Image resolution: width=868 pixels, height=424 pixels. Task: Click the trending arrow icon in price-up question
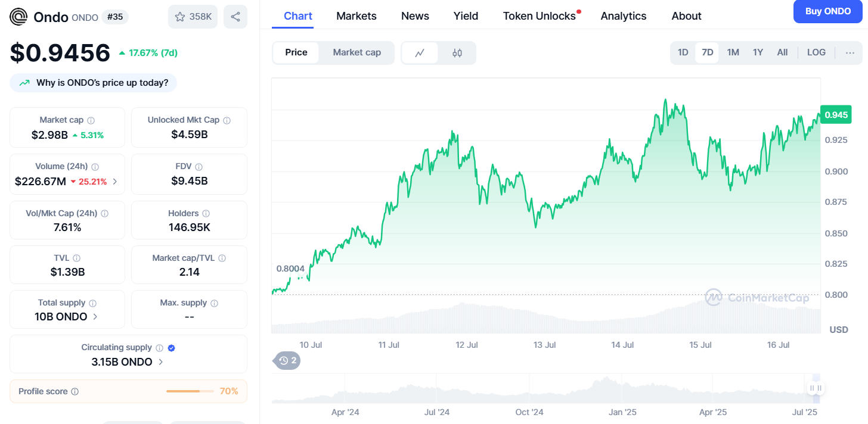(x=24, y=83)
